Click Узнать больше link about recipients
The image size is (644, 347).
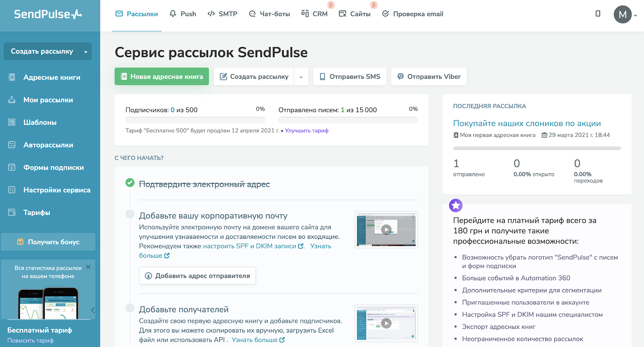coord(258,340)
